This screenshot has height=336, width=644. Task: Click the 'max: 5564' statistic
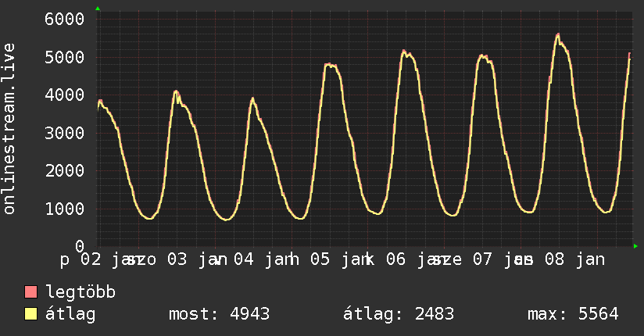[573, 314]
